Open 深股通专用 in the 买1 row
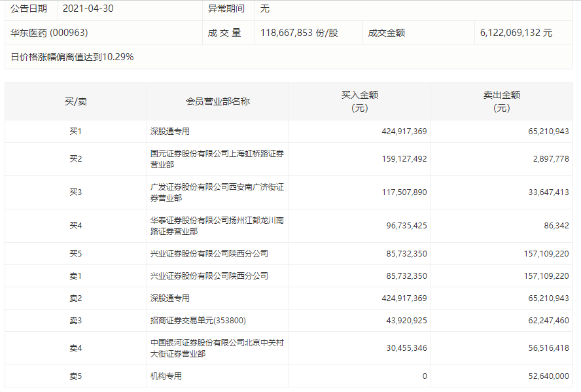The image size is (581, 392). click(x=169, y=132)
